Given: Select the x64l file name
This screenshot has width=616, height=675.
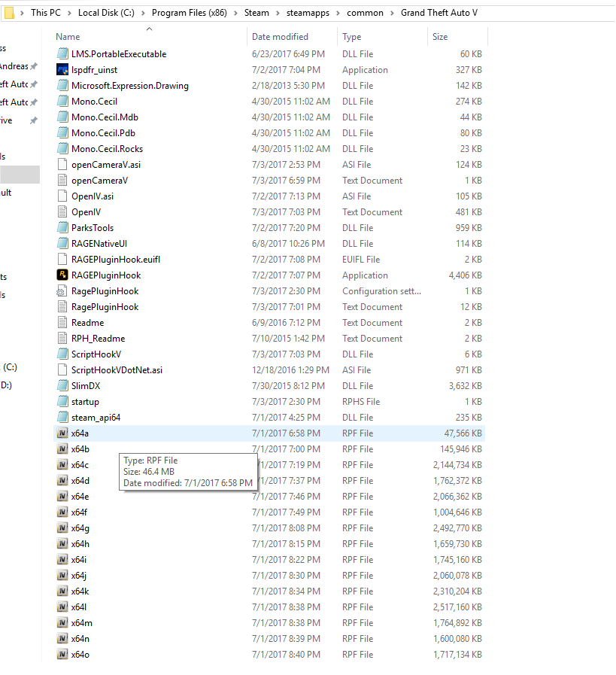Looking at the screenshot, I should [79, 607].
